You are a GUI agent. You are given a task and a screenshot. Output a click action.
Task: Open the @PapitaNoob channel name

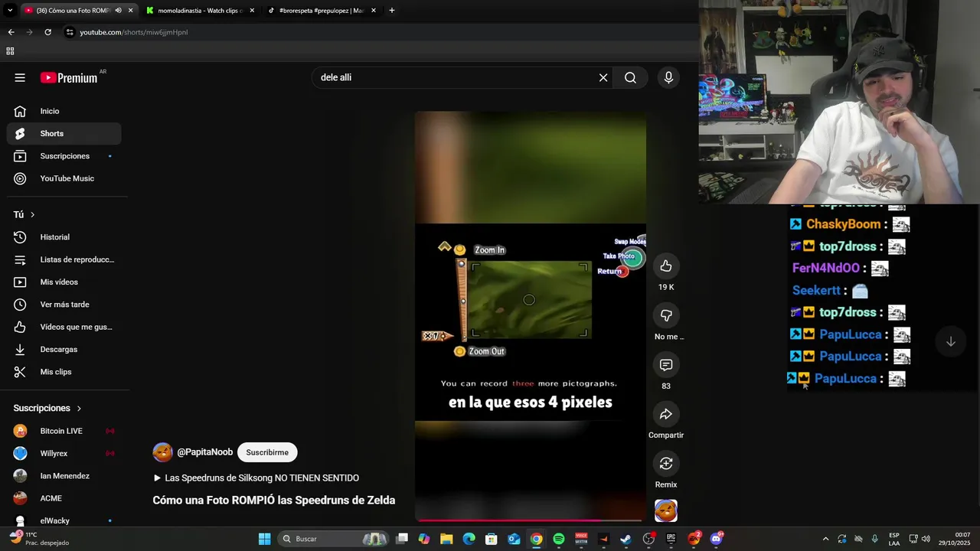click(x=205, y=452)
